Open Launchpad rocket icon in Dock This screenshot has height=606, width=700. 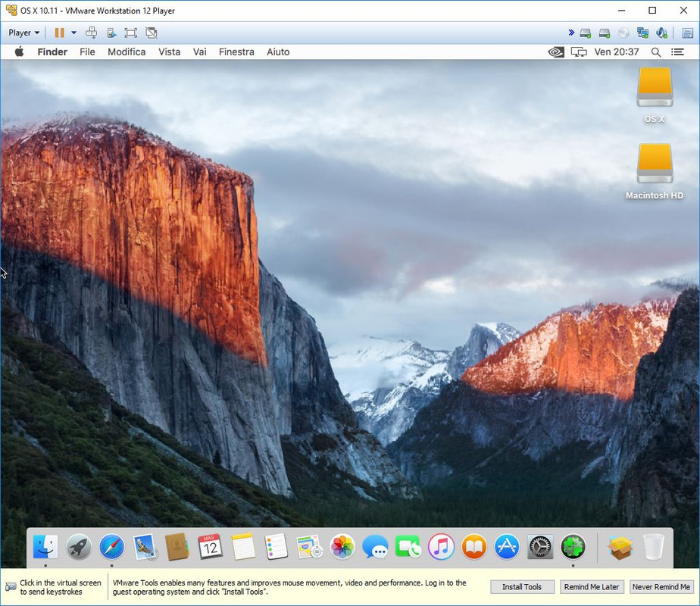(x=79, y=546)
